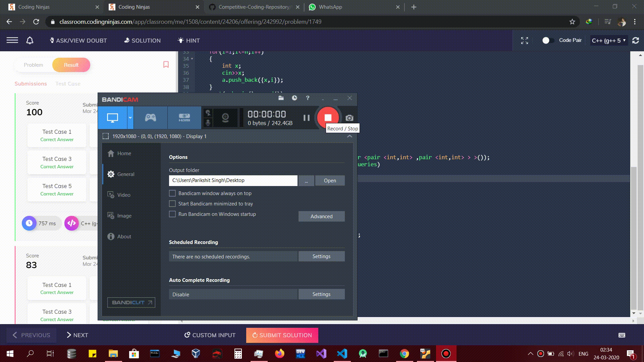Click the Bandicam screenshot camera icon

349,118
